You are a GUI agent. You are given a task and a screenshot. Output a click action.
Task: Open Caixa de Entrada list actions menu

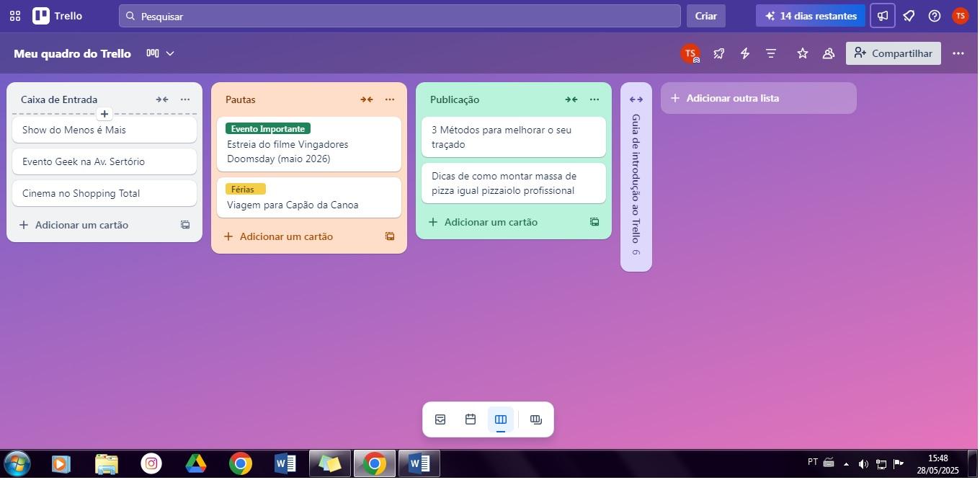[x=185, y=99]
